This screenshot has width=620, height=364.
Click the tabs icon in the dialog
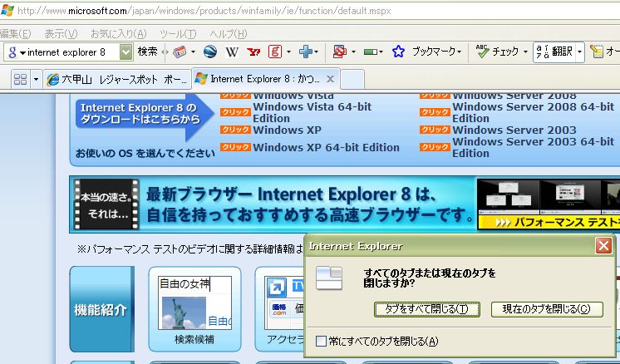[x=329, y=278]
